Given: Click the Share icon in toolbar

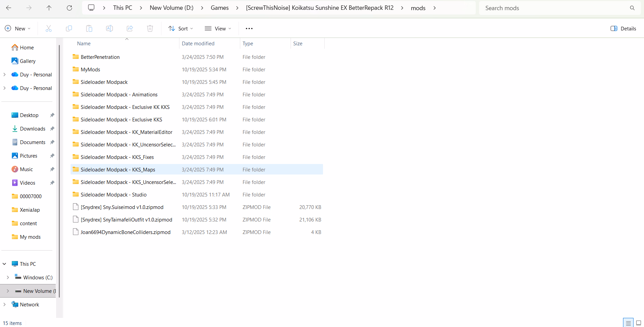Looking at the screenshot, I should click(130, 29).
